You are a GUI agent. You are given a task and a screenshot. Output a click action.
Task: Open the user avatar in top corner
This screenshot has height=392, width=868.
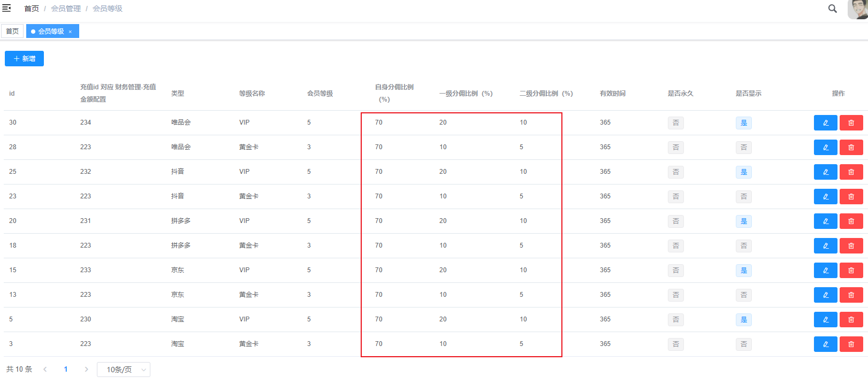coord(857,9)
